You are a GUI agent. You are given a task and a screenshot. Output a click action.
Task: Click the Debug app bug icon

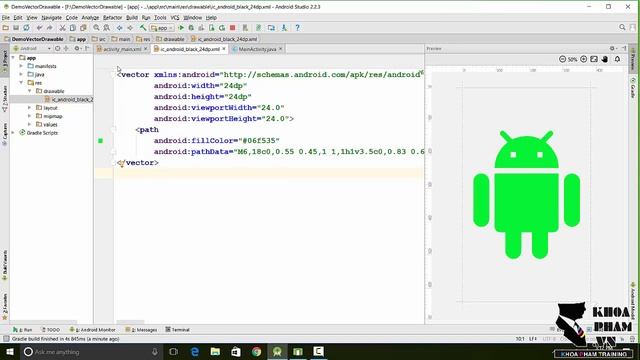coord(191,28)
